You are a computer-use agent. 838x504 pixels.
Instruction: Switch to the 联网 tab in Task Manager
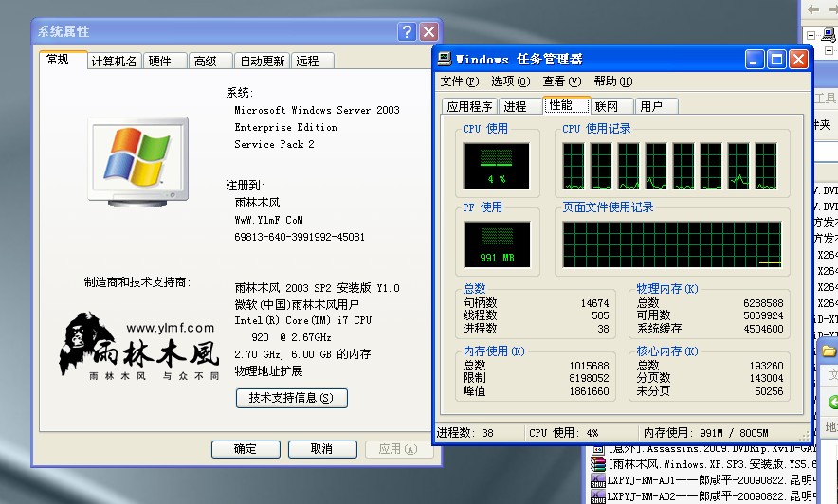pos(611,106)
